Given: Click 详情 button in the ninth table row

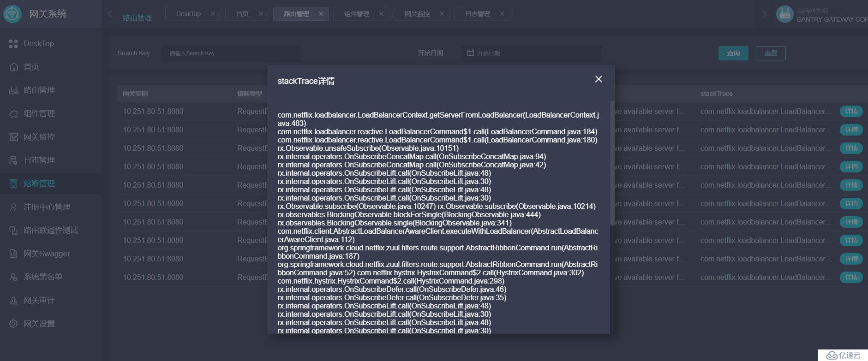Looking at the screenshot, I should coord(851,259).
